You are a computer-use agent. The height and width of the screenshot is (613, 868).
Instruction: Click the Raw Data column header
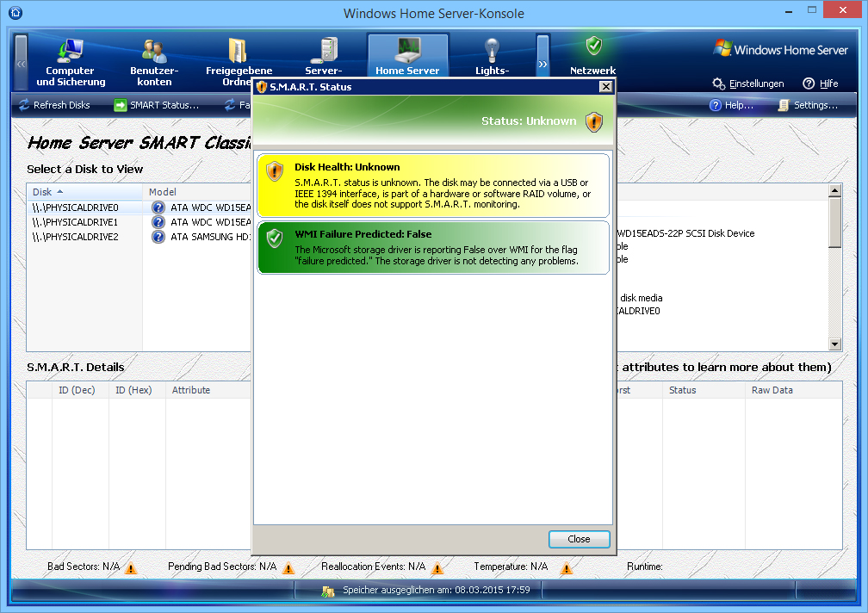[x=793, y=390]
